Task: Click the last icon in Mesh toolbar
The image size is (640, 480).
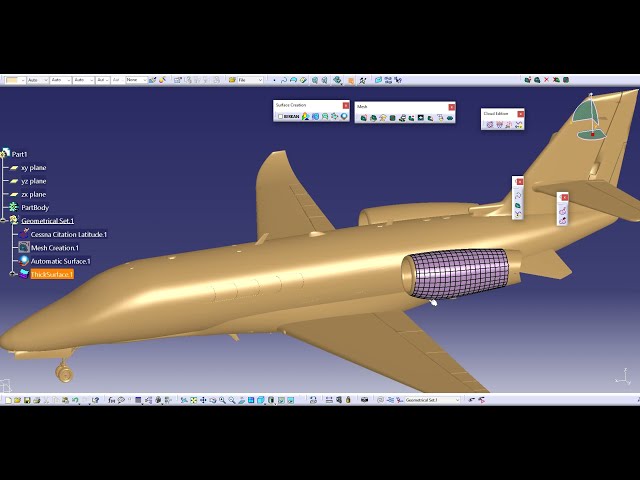Action: point(450,118)
